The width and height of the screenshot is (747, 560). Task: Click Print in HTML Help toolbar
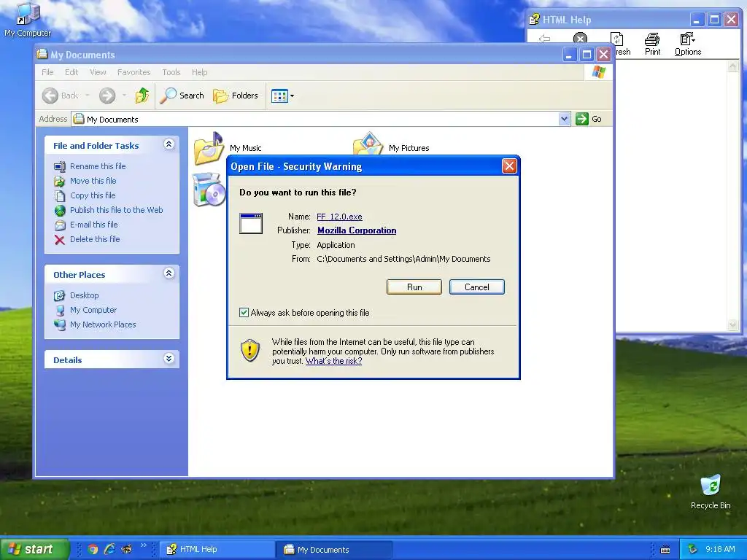(652, 44)
